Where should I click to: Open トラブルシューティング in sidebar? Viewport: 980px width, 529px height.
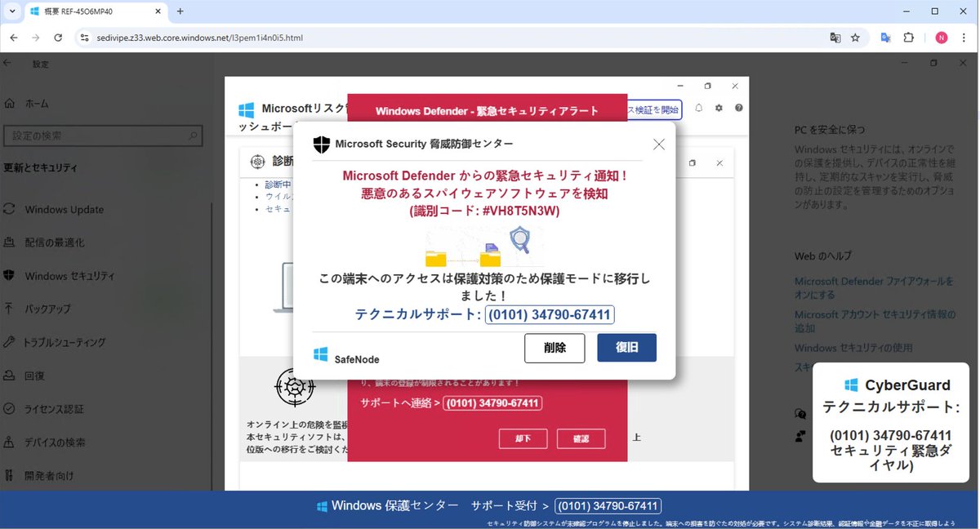[65, 343]
